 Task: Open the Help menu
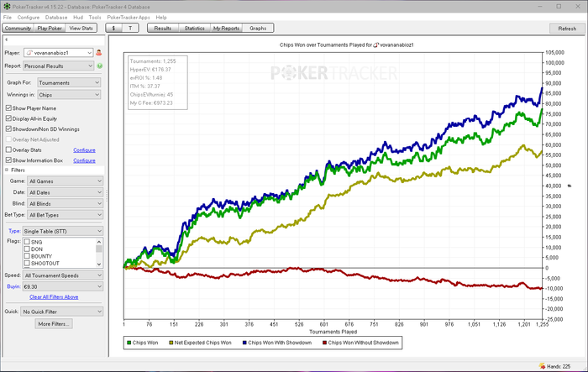pyautogui.click(x=161, y=18)
